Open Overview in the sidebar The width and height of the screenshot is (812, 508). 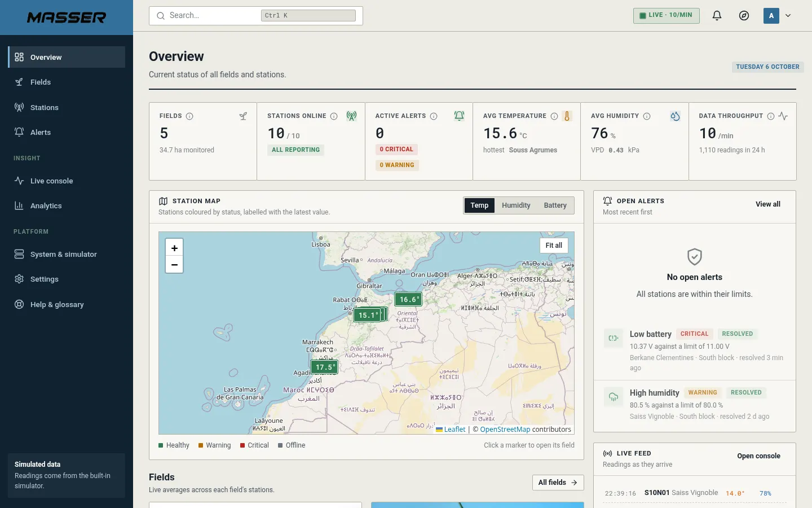pyautogui.click(x=67, y=57)
